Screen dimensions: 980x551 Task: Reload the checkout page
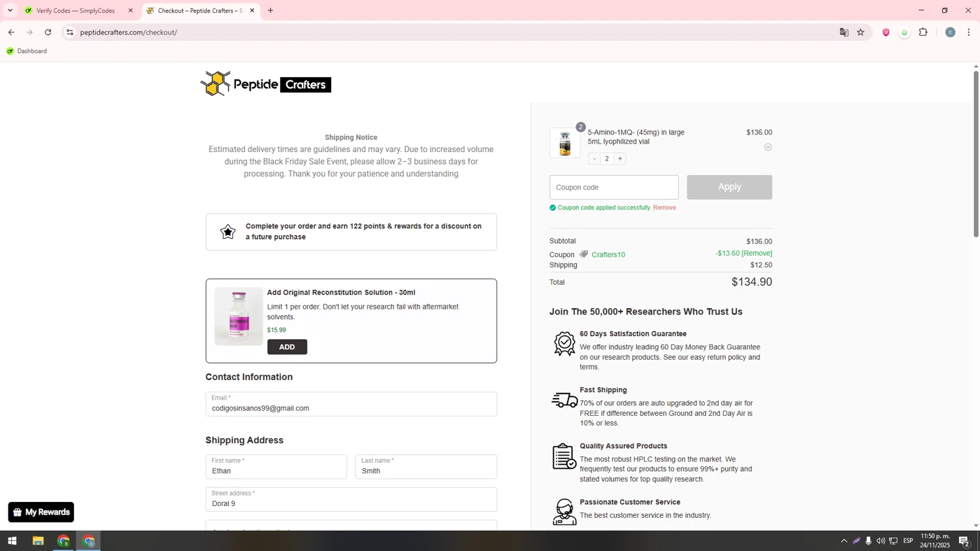pos(48,32)
